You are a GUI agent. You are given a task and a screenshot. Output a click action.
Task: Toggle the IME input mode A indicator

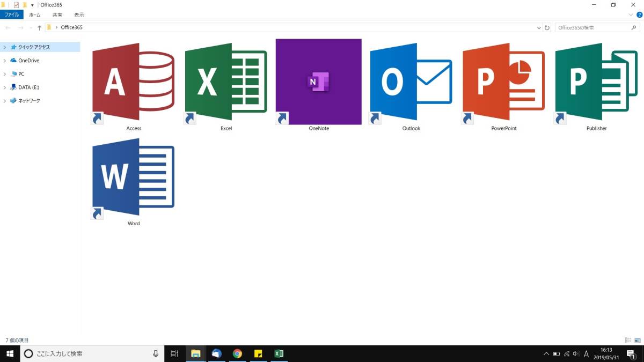pos(587,354)
